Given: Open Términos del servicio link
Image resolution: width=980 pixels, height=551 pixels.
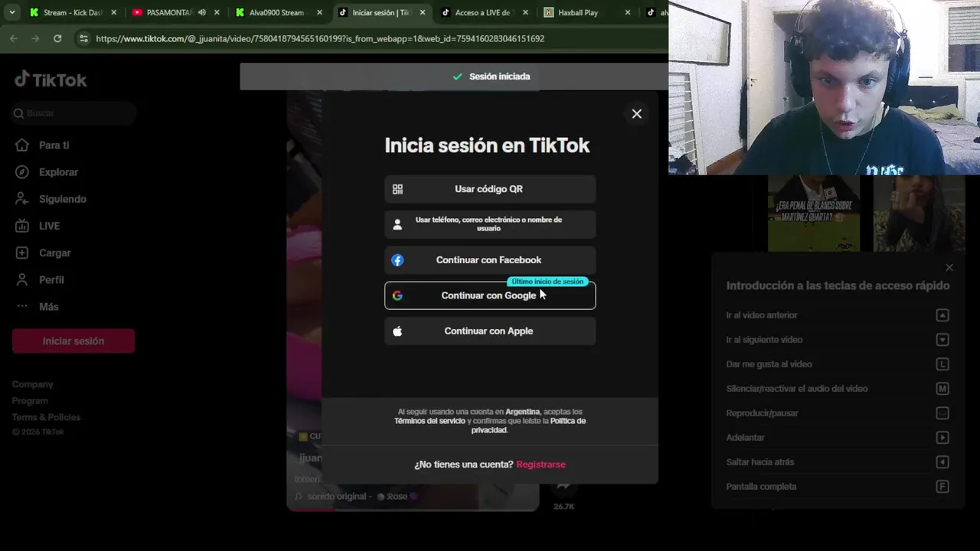Looking at the screenshot, I should point(430,421).
